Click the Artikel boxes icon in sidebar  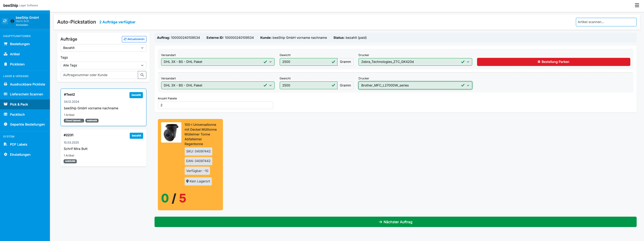click(6, 54)
